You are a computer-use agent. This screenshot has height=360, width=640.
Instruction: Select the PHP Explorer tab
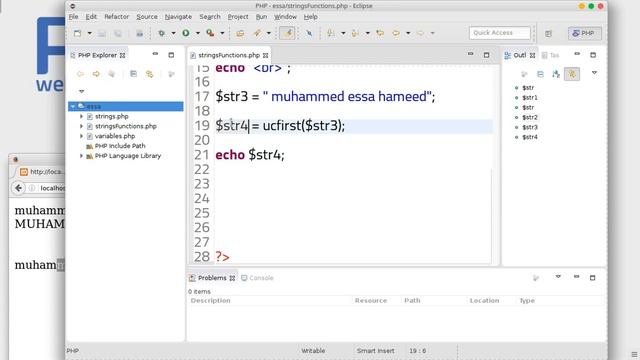(x=98, y=55)
